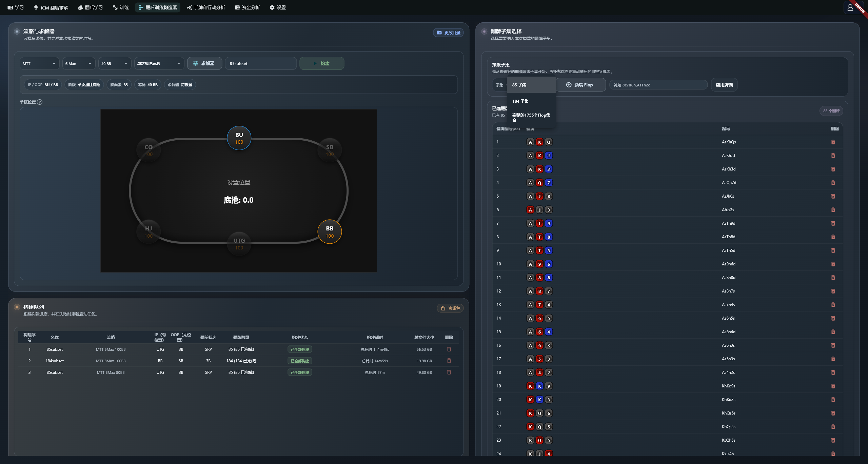Screen dimensions: 868x464
Task: Open the 40 BB stack depth dropdown
Action: (115, 63)
